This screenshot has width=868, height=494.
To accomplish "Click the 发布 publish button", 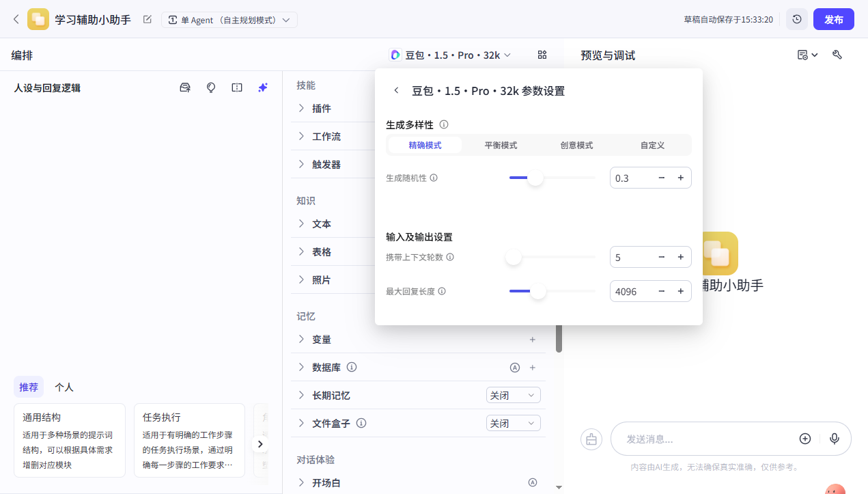I will (x=833, y=19).
